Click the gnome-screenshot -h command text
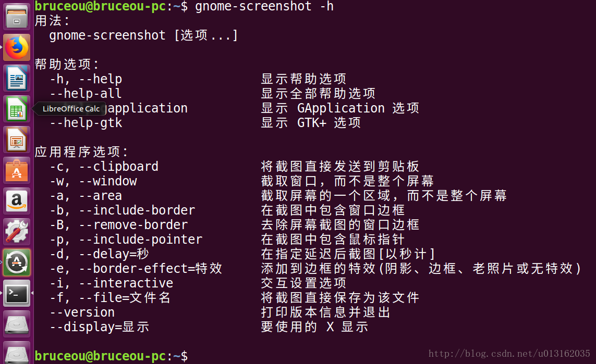This screenshot has width=596, height=364. [x=264, y=6]
